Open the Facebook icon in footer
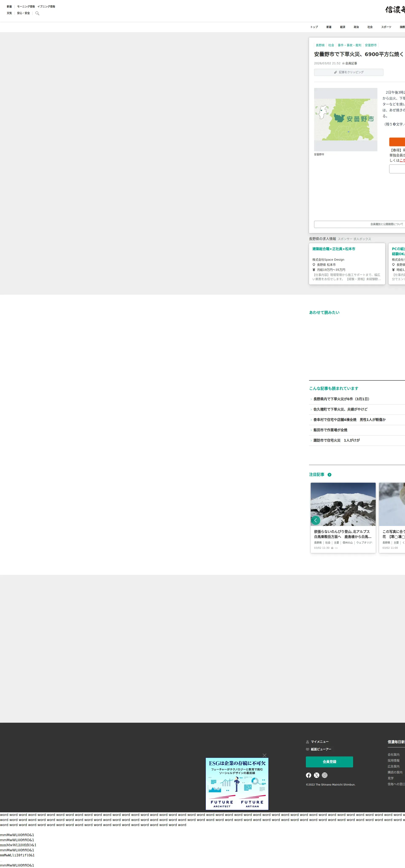The width and height of the screenshot is (405, 868). coord(308,775)
